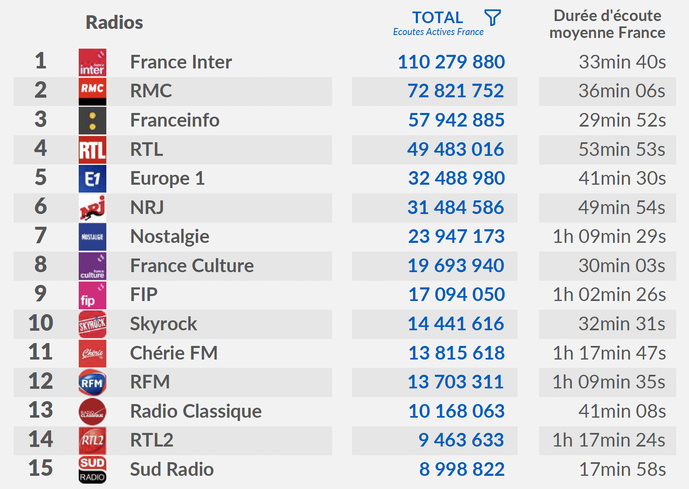Click the filter funnel icon beside TOTAL
The width and height of the screenshot is (689, 489).
(x=492, y=18)
